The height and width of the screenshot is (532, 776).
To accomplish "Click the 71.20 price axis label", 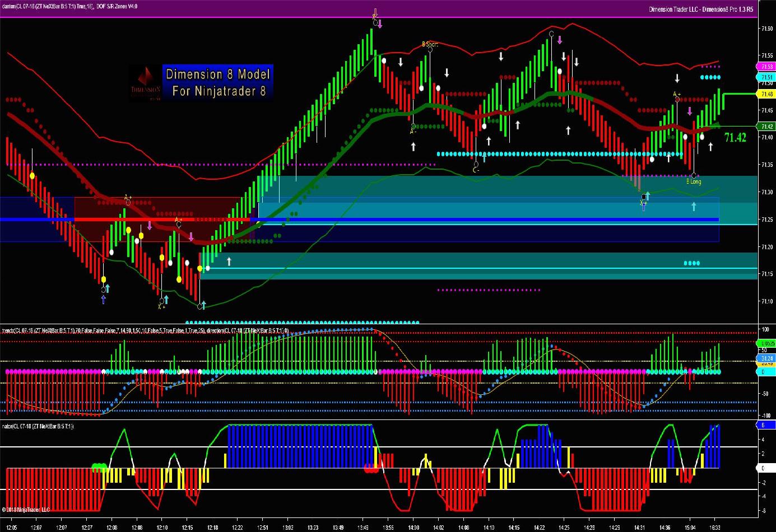I will coord(767,247).
